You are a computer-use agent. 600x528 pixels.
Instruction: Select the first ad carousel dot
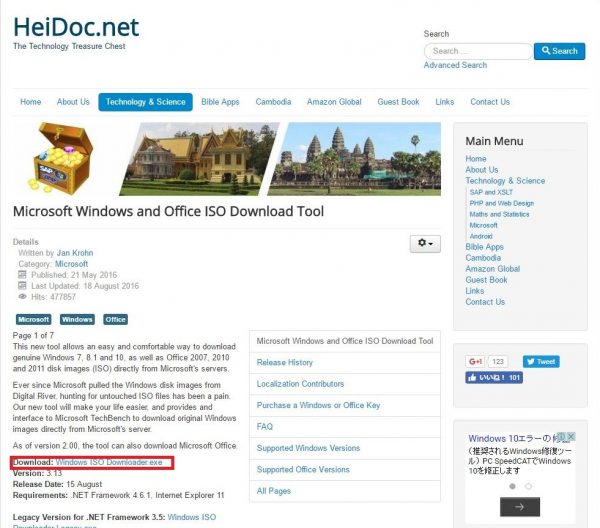[512, 486]
